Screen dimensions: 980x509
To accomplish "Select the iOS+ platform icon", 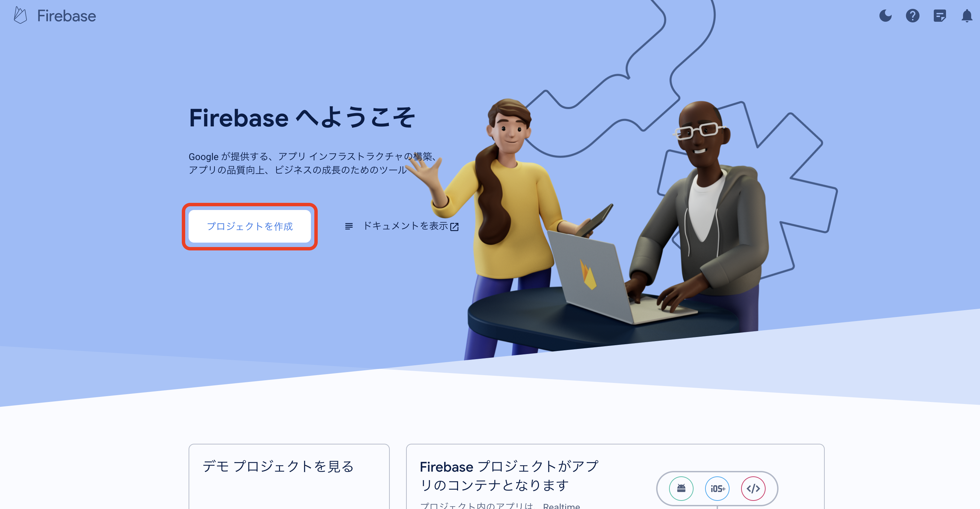I will point(717,489).
